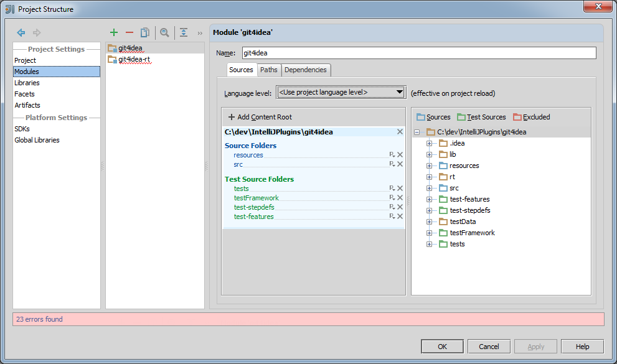The width and height of the screenshot is (617, 364).
Task: Edit package prefix for resources folder
Action: (x=392, y=155)
